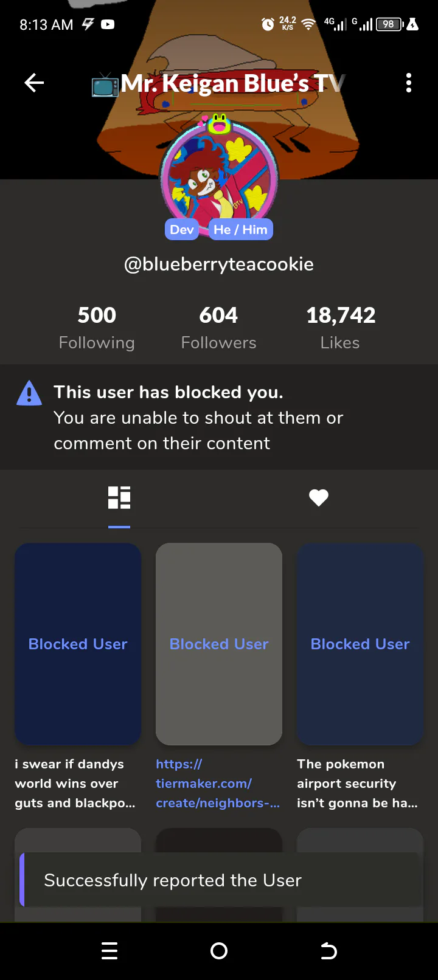Open the three-dot overflow menu
The image size is (438, 980).
tap(409, 83)
